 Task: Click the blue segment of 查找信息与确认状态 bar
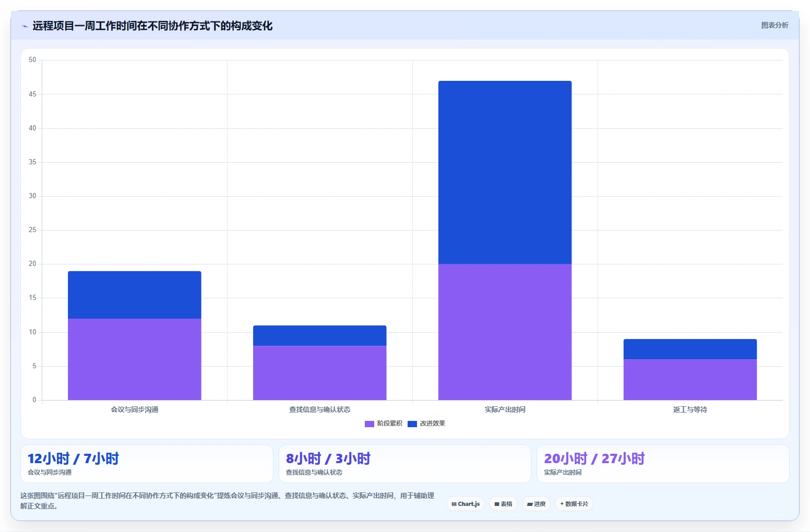(x=320, y=335)
